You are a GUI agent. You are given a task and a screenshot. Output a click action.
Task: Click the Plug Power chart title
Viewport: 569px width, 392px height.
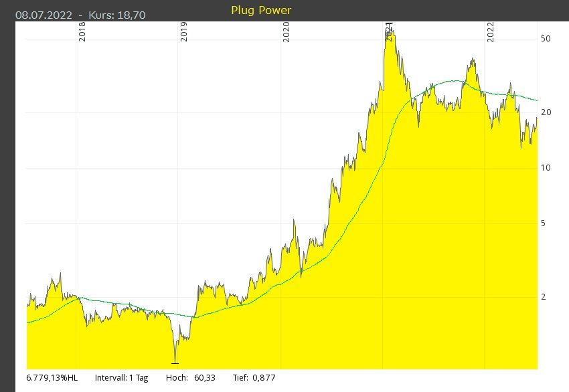[x=260, y=11]
